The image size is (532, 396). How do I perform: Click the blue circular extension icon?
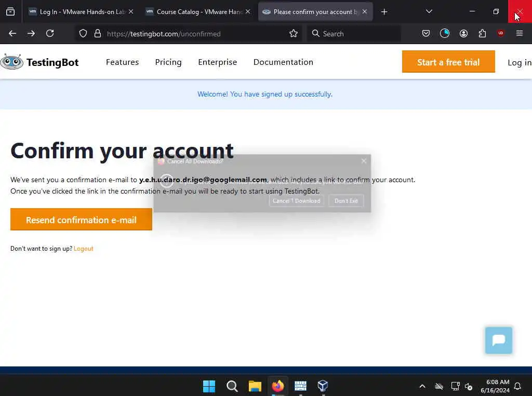tap(445, 33)
